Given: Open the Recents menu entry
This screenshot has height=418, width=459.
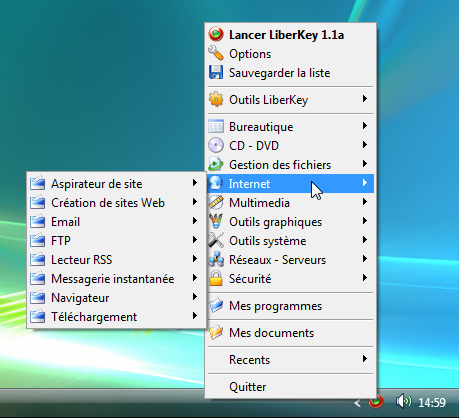Looking at the screenshot, I should click(x=249, y=360).
